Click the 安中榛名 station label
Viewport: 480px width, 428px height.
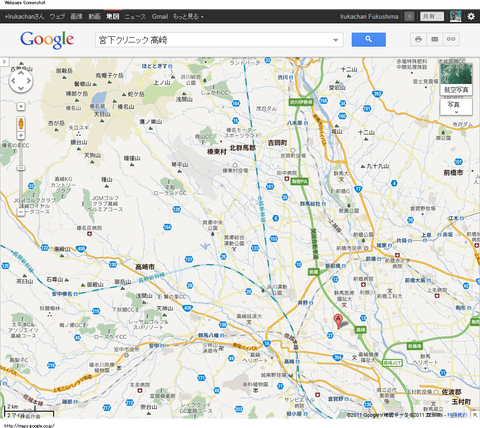point(62,294)
